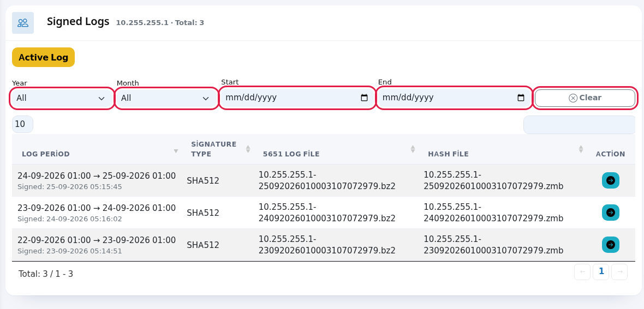
Task: Select the 23092026010003107072979.zmb hash file
Action: (x=493, y=245)
